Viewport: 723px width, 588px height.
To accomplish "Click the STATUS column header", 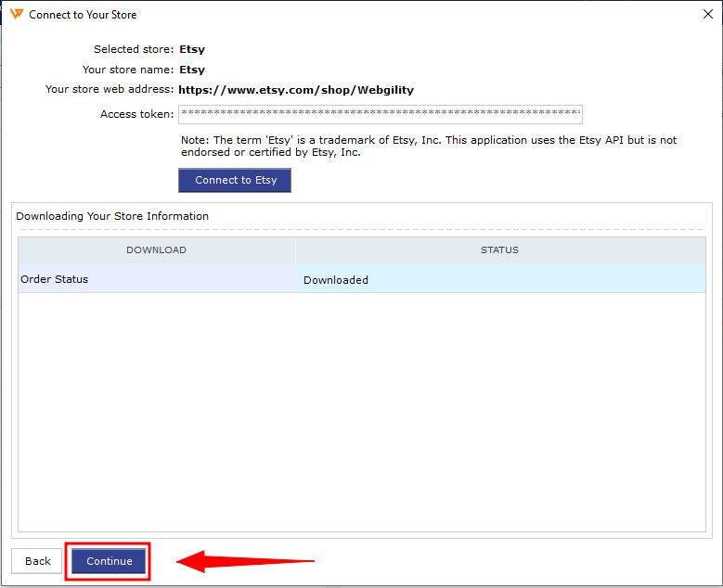I will [x=499, y=249].
